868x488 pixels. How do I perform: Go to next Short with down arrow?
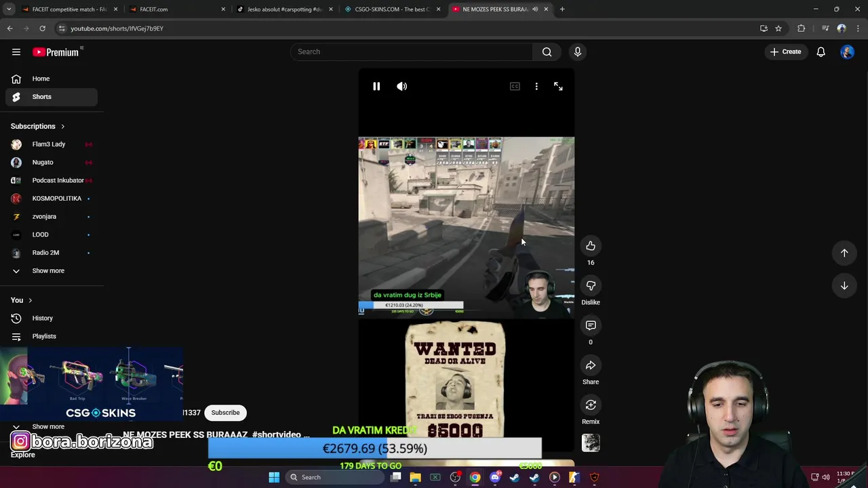844,286
